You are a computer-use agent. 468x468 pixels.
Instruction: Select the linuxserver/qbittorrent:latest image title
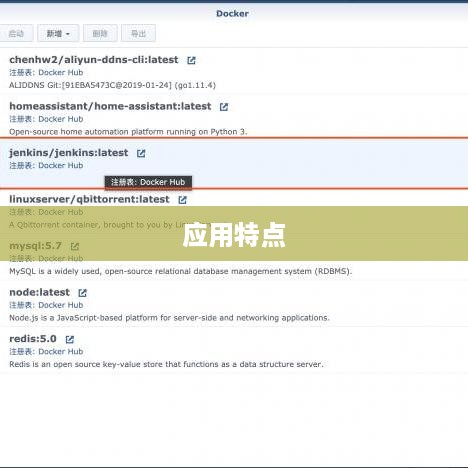(x=89, y=199)
